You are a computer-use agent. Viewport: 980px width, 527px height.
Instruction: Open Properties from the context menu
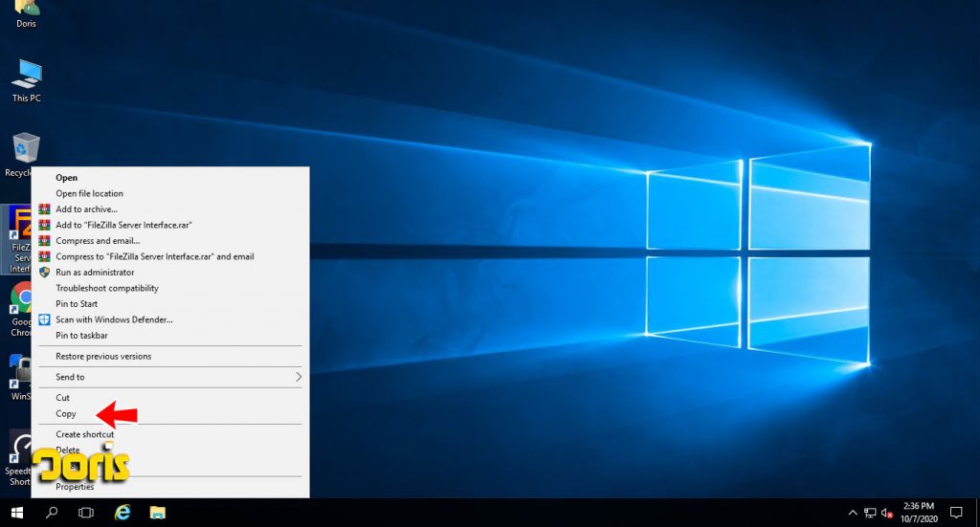170,487
